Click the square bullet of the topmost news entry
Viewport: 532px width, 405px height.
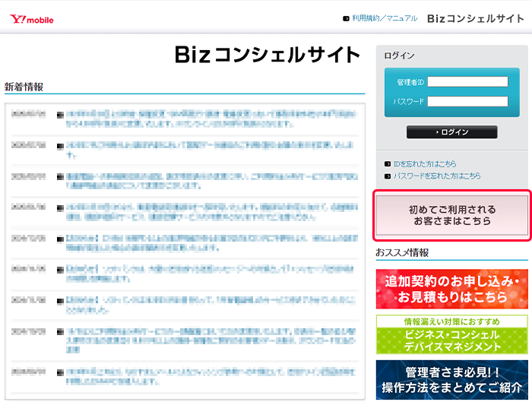(60, 115)
